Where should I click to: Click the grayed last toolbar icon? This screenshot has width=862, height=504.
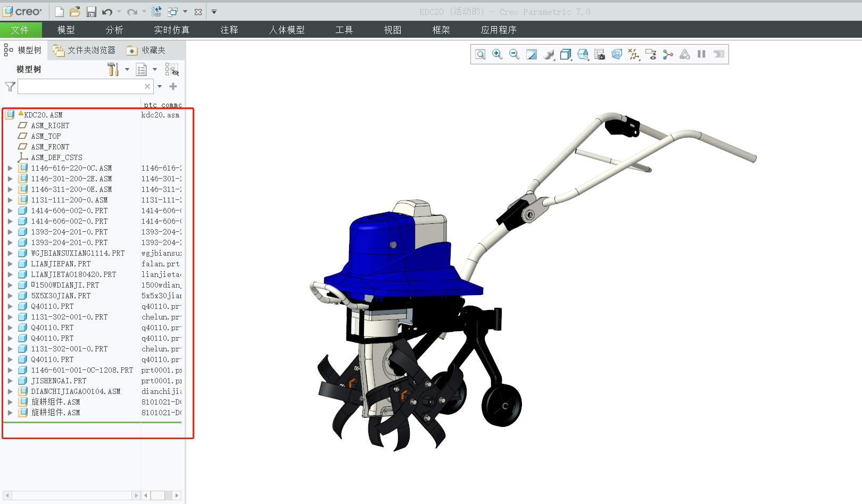(x=719, y=54)
